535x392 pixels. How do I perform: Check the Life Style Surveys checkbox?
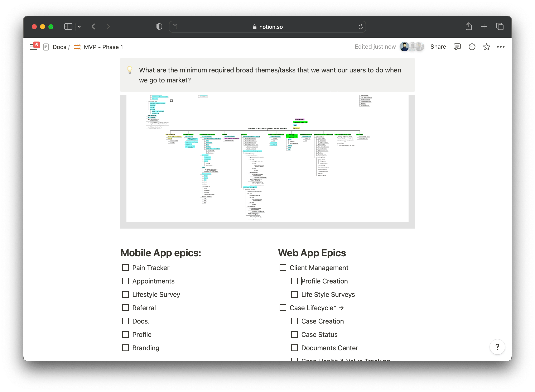click(x=295, y=294)
